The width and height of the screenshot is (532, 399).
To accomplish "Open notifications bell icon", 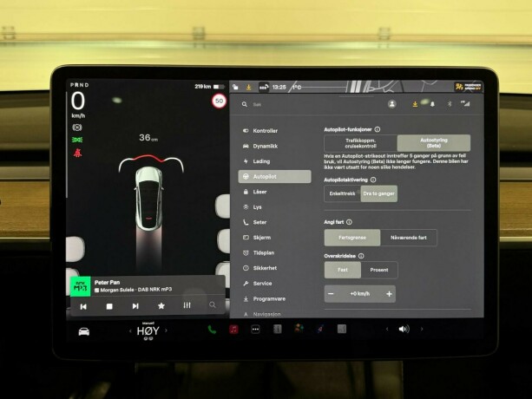I will (x=432, y=104).
